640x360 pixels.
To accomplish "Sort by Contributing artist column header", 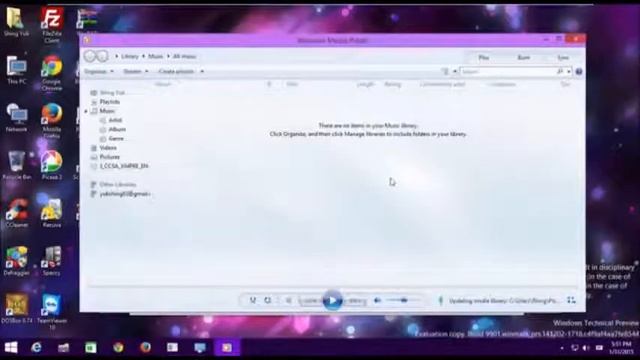I will click(442, 84).
